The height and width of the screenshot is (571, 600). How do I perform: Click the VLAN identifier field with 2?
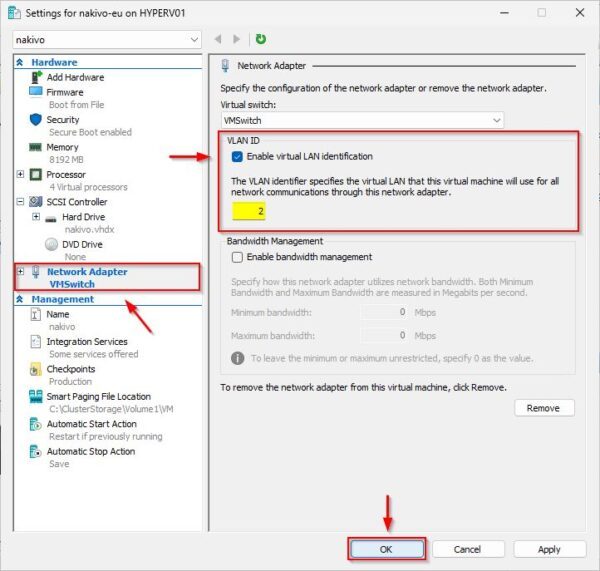249,211
